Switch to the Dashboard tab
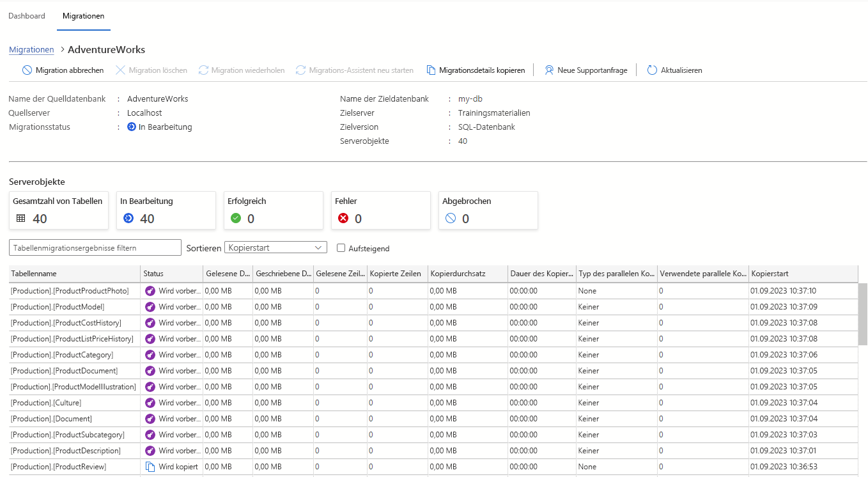 click(x=26, y=15)
